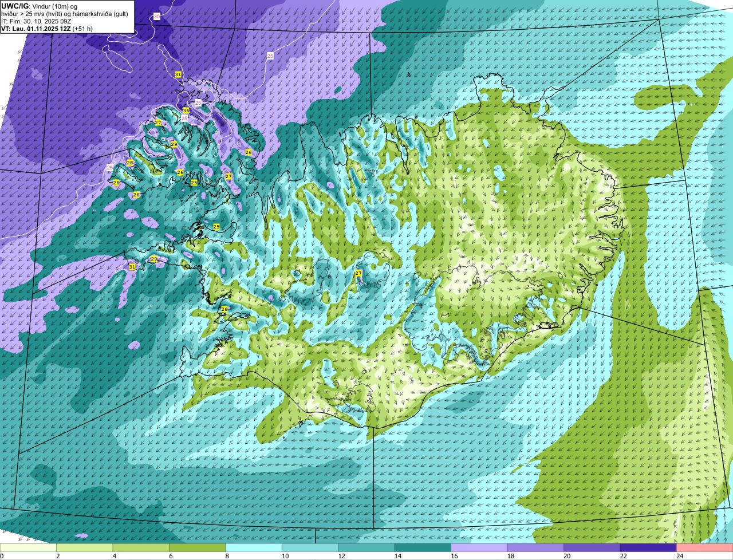Pick the pink above-24 legend swatch
The height and width of the screenshot is (560, 733).
(705, 547)
